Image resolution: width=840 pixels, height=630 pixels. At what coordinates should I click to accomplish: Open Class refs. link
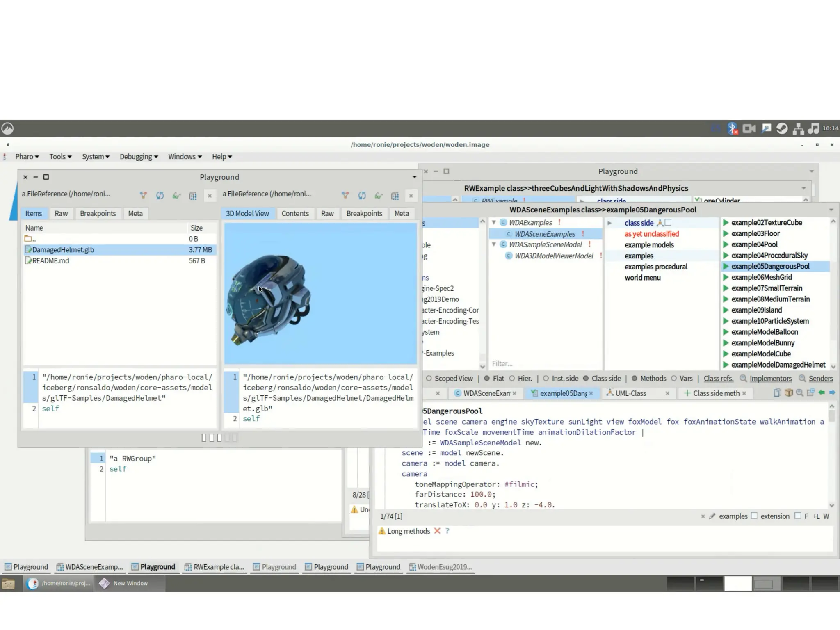tap(718, 379)
